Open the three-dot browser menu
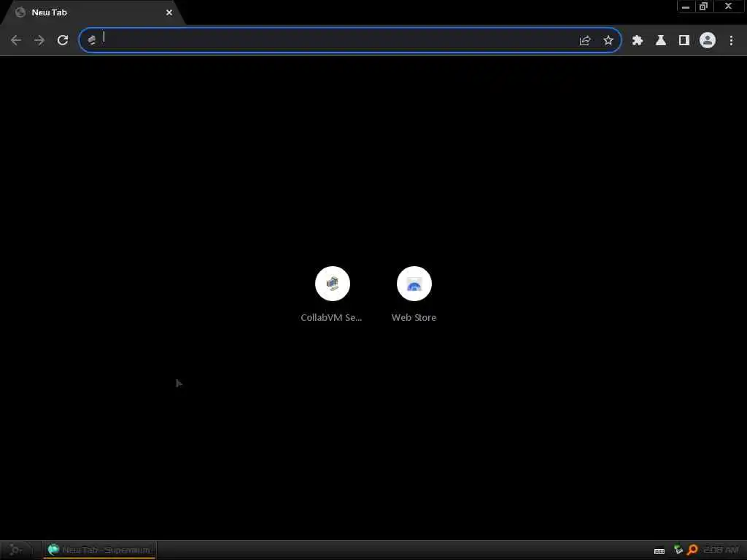The image size is (747, 560). pyautogui.click(x=731, y=41)
